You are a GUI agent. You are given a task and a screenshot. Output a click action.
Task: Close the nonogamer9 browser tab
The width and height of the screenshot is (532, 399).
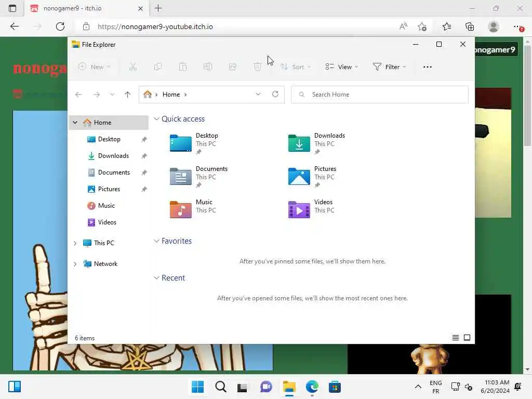point(140,8)
